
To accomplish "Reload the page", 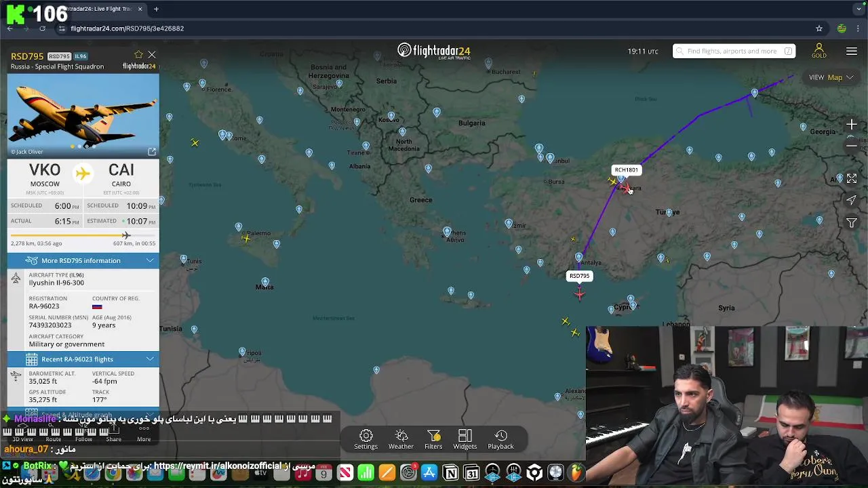I will click(42, 28).
